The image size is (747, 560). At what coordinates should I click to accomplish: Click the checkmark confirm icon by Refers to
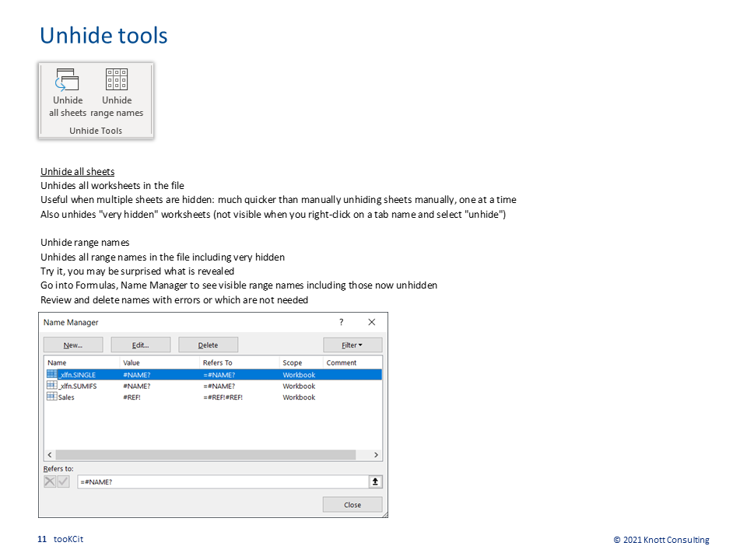pos(63,482)
